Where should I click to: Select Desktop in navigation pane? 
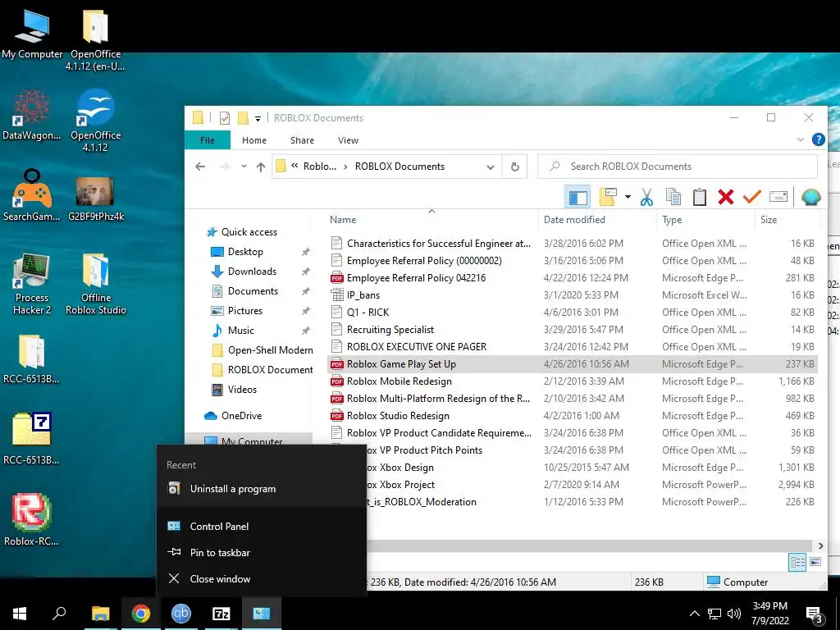tap(245, 252)
